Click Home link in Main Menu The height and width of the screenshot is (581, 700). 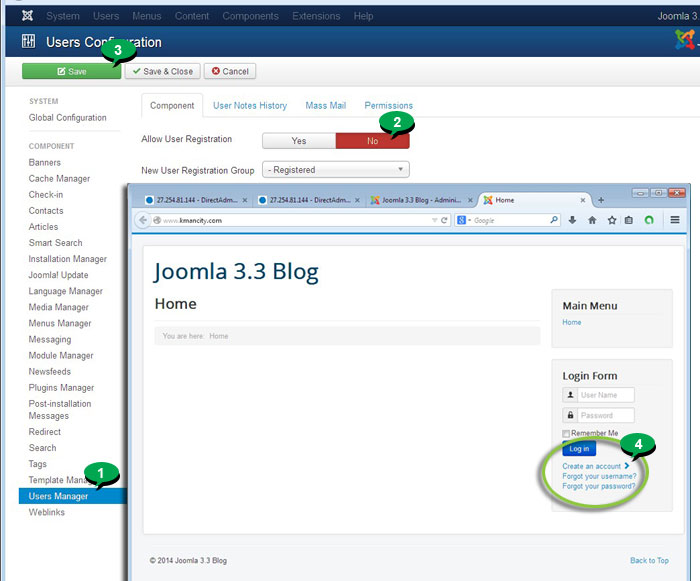click(572, 322)
